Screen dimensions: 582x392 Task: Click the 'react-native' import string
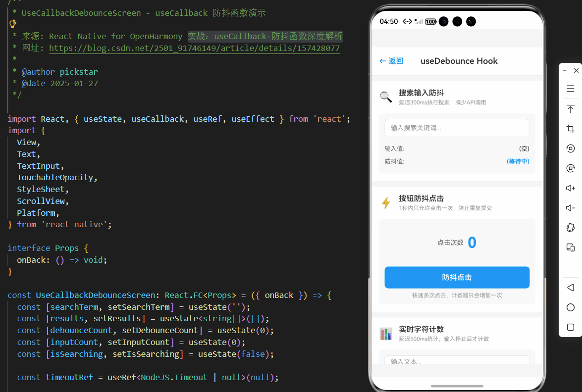[74, 224]
